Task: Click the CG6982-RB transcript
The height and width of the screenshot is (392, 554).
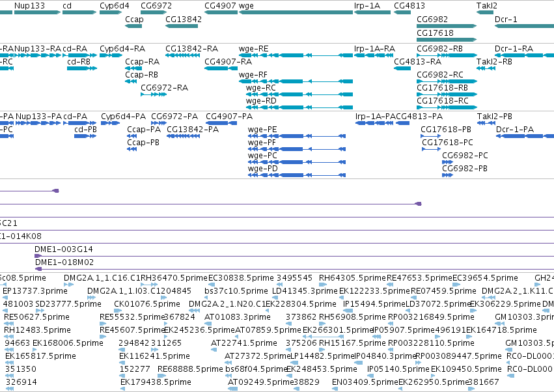Action: pos(447,55)
